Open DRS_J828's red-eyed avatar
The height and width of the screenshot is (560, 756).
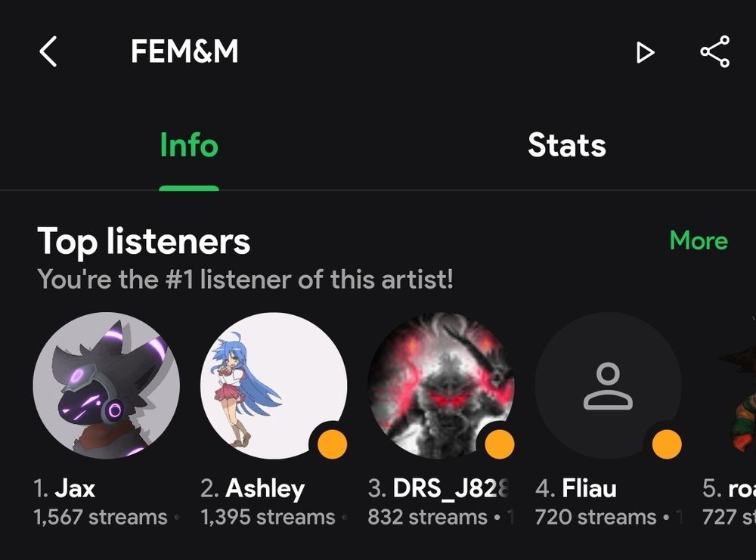441,385
